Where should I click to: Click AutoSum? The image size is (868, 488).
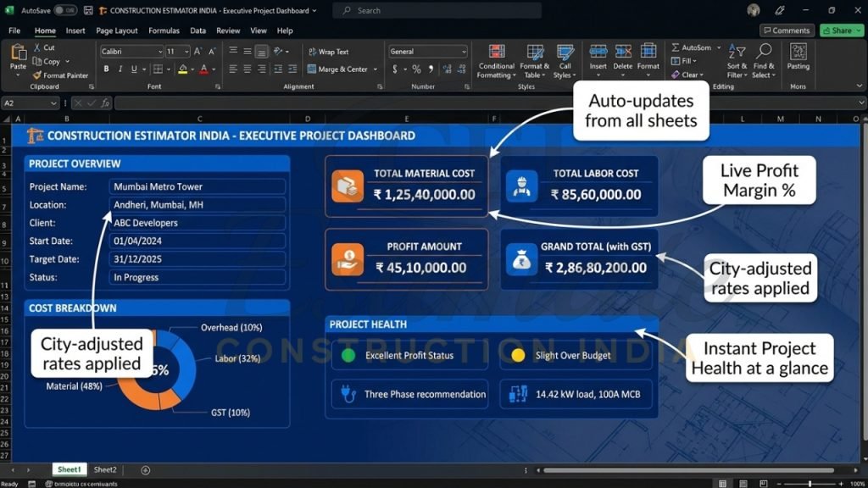click(x=692, y=47)
